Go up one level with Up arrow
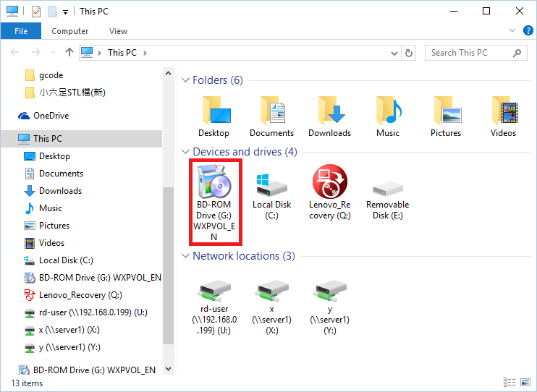Viewport: 537px width, 392px height. coord(69,53)
